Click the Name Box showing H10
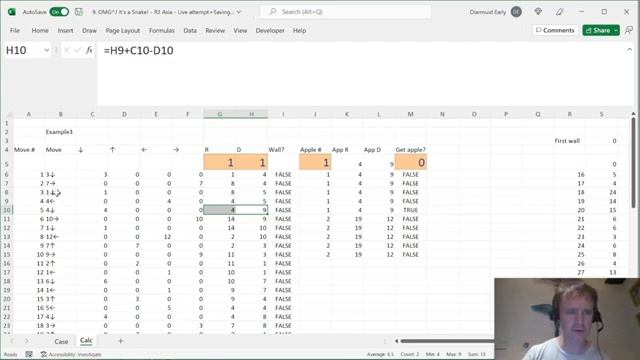Viewport: 640px width, 360px height. [x=23, y=50]
